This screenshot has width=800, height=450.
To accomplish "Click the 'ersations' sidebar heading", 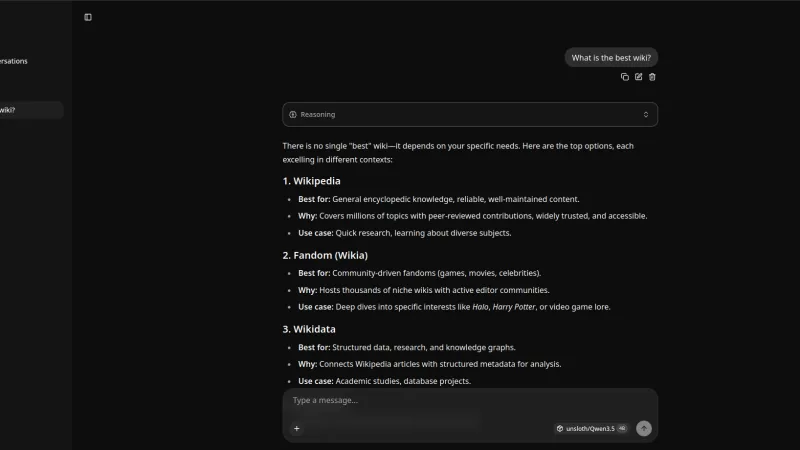I will pyautogui.click(x=14, y=61).
